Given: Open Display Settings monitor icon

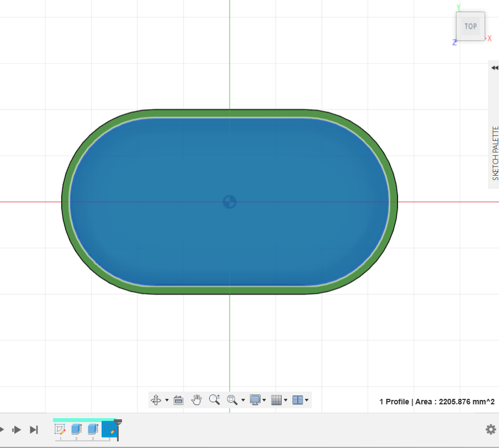Looking at the screenshot, I should click(254, 400).
